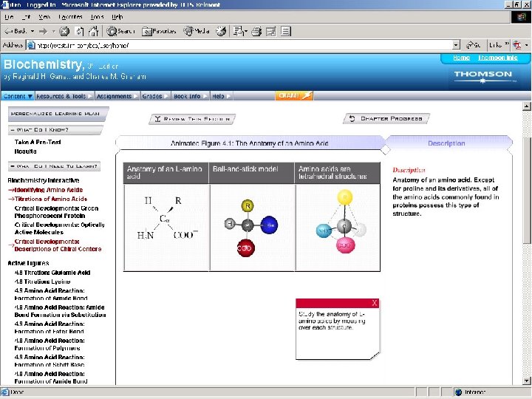The width and height of the screenshot is (532, 399).
Task: Open the Grades navigation menu
Action: [x=155, y=96]
